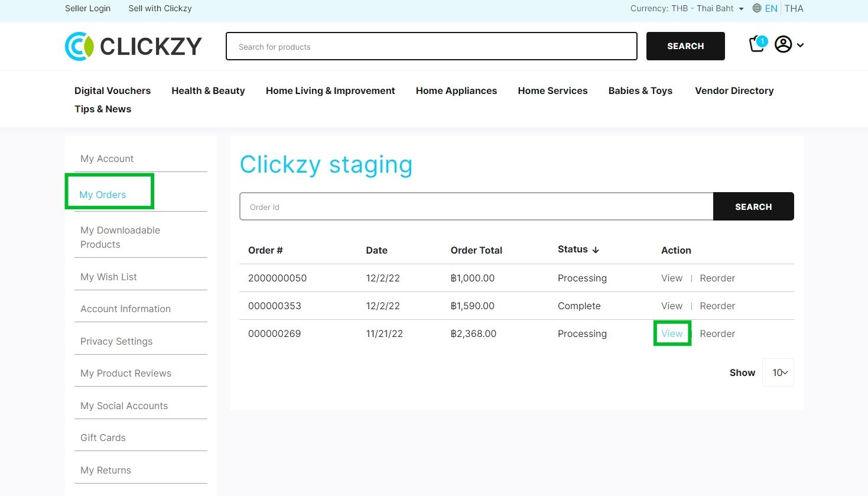The width and height of the screenshot is (868, 496).
Task: Open My Wish List in sidebar
Action: [109, 277]
